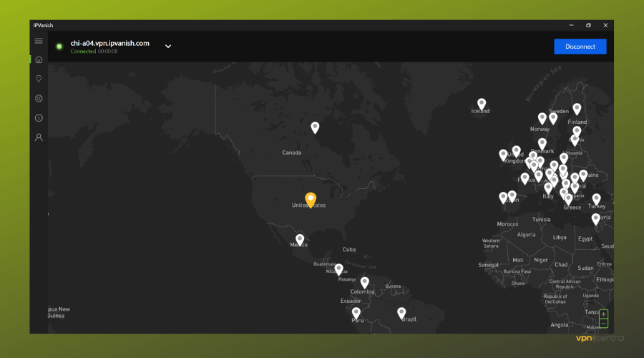Close the IPVanish window

point(605,26)
